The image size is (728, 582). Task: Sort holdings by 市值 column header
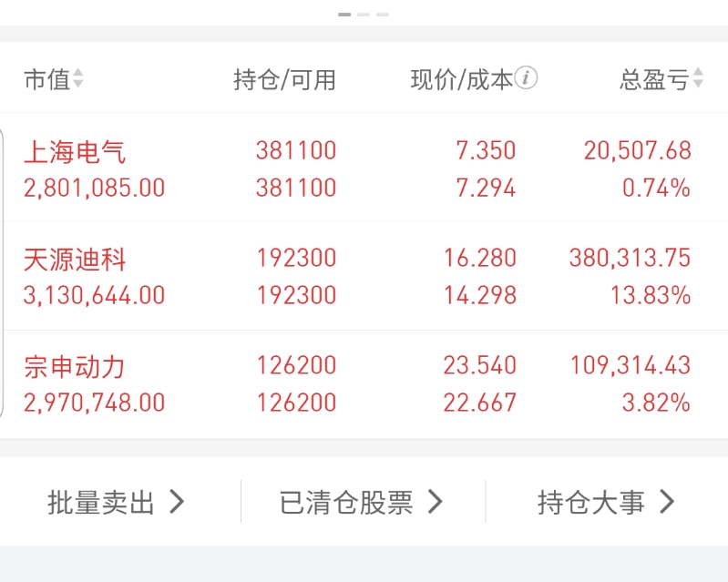tap(46, 79)
